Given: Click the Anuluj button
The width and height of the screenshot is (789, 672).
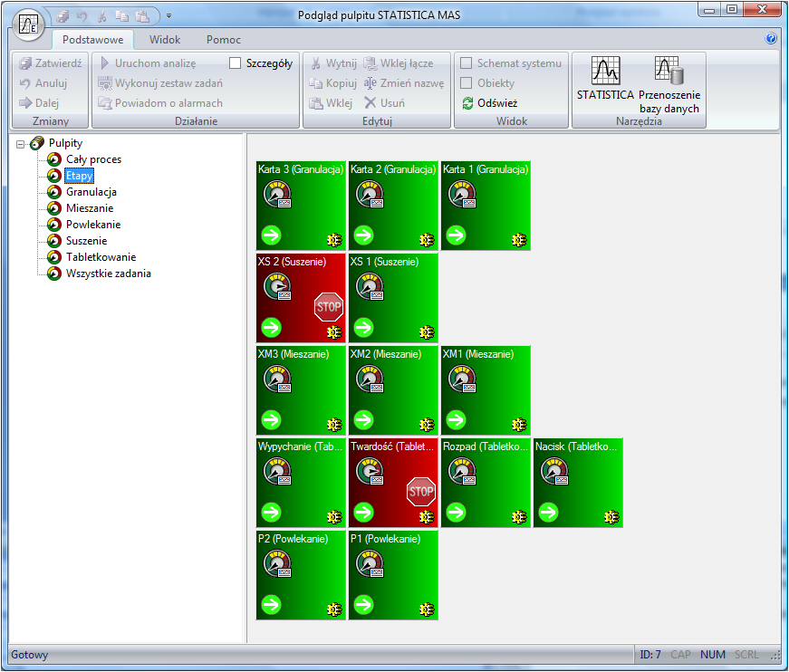Looking at the screenshot, I should (x=43, y=83).
